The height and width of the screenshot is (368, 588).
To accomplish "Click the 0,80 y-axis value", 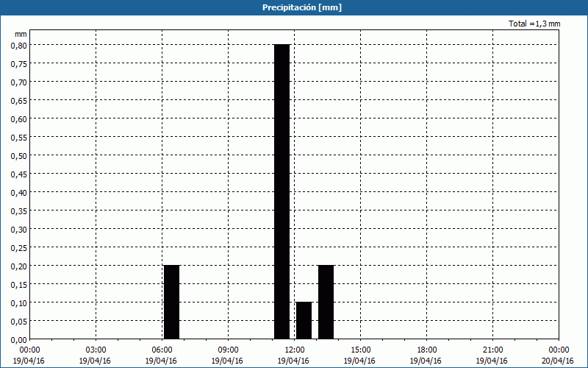I will 19,45.
